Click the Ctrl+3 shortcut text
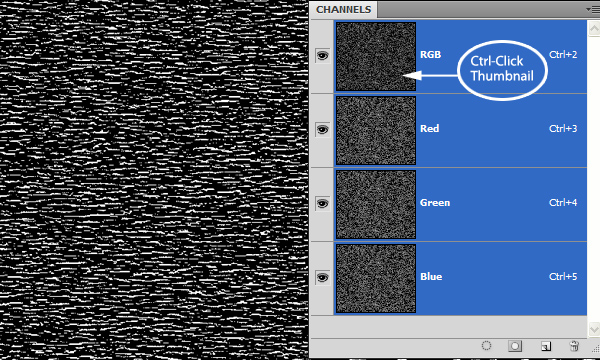Screen dimensions: 600x360 pyautogui.click(x=563, y=129)
